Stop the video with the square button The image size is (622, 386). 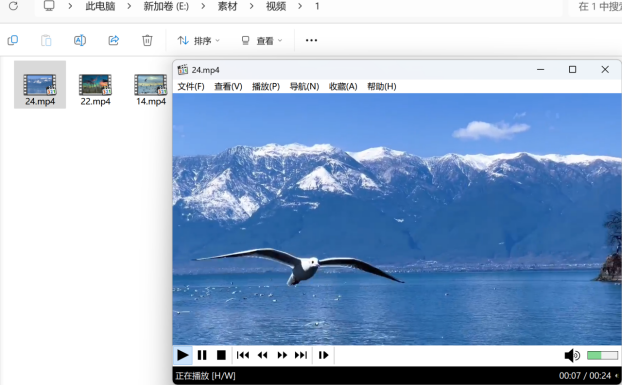pos(221,355)
